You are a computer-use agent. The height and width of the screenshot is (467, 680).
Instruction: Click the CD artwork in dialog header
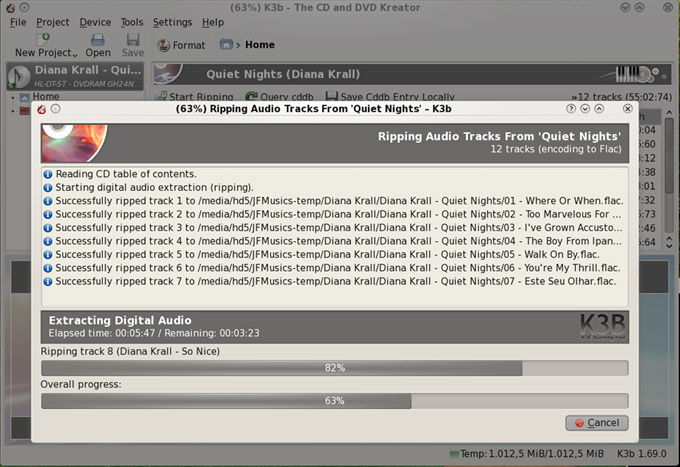pyautogui.click(x=75, y=143)
